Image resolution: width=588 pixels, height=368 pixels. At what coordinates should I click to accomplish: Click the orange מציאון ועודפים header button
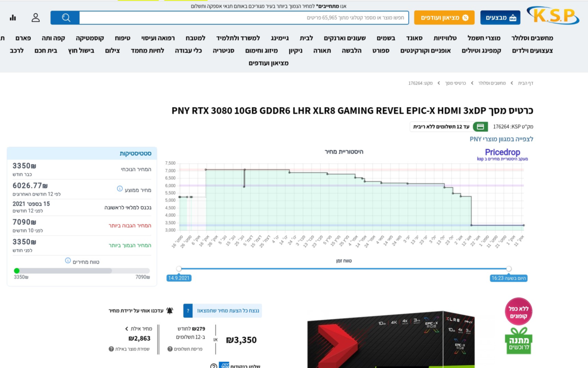coord(444,18)
